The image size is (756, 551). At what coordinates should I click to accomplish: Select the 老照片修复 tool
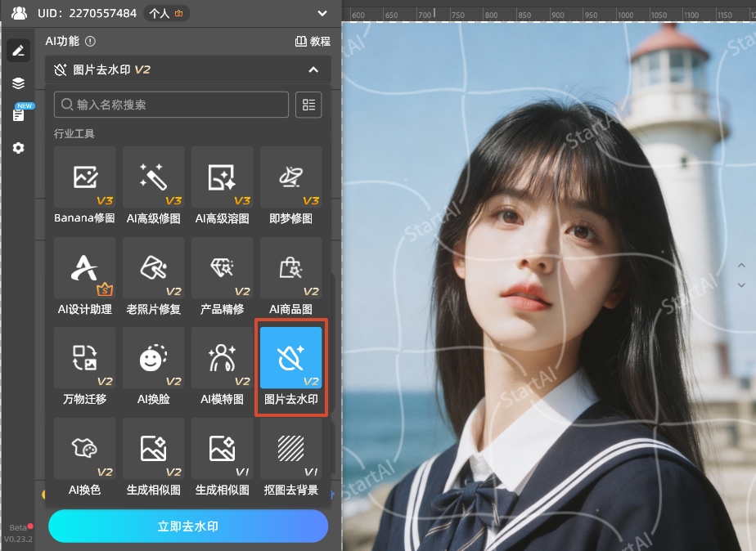point(153,267)
